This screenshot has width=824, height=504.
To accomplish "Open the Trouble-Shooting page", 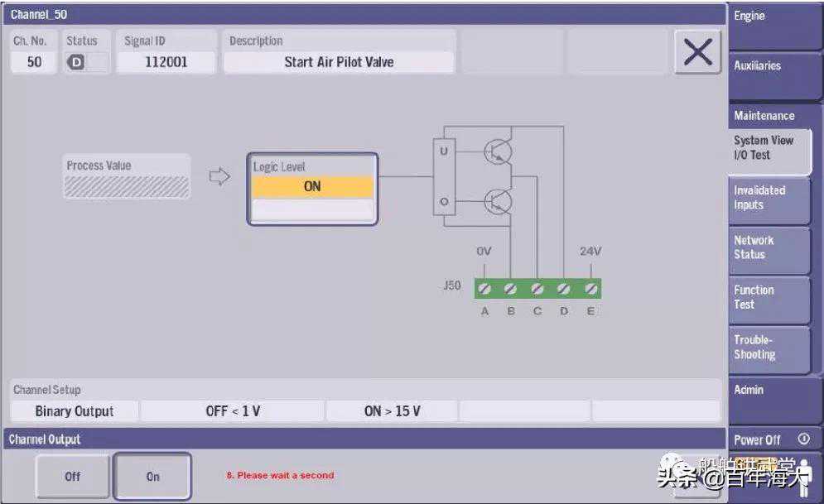I will click(x=768, y=348).
